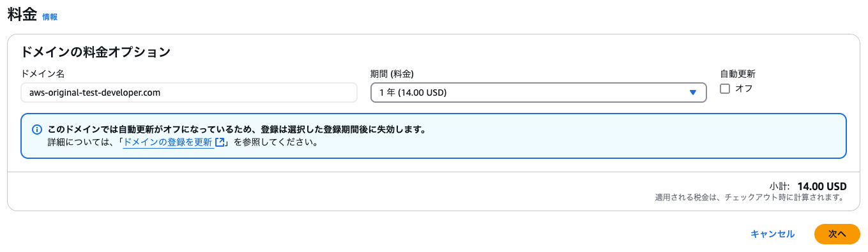Click the 自動更新 label text
The image size is (868, 252).
click(738, 74)
